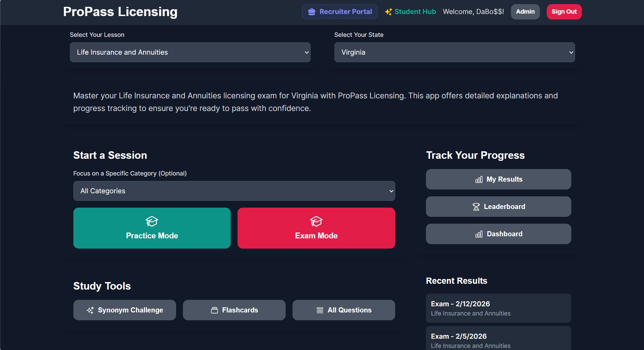Click the Welcome, DaBo$$! text
Screen dimensions: 644x350
pos(473,12)
